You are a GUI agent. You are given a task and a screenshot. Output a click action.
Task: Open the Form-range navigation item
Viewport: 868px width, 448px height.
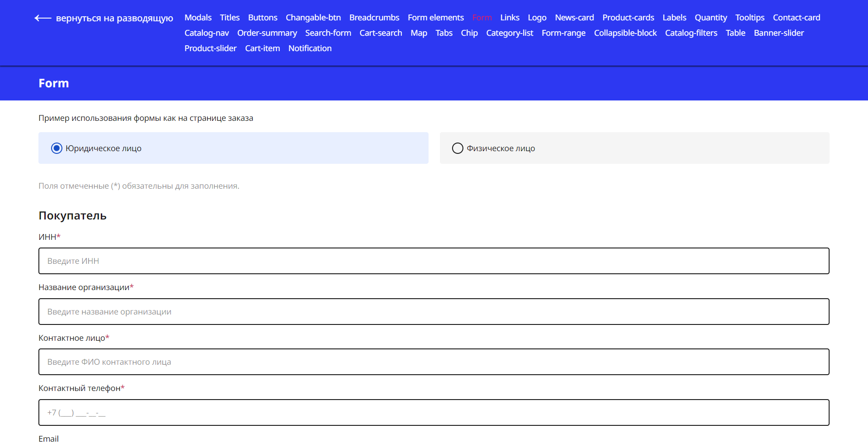pos(563,33)
